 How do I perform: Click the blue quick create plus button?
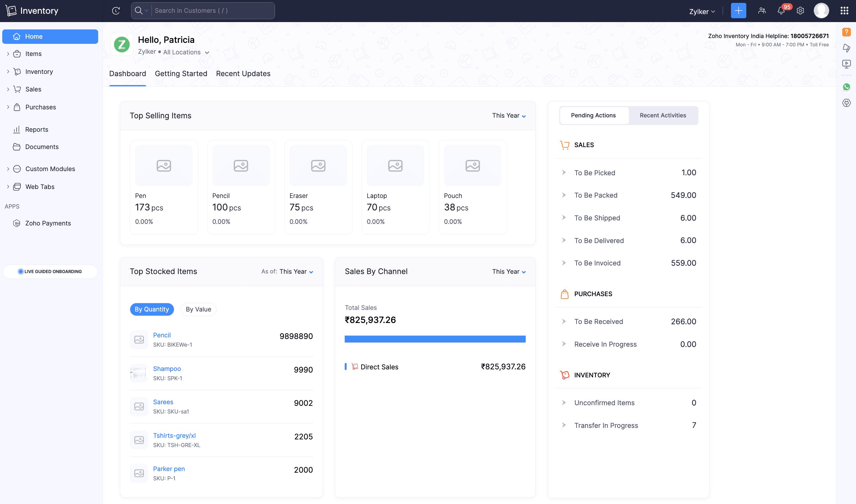pyautogui.click(x=738, y=11)
